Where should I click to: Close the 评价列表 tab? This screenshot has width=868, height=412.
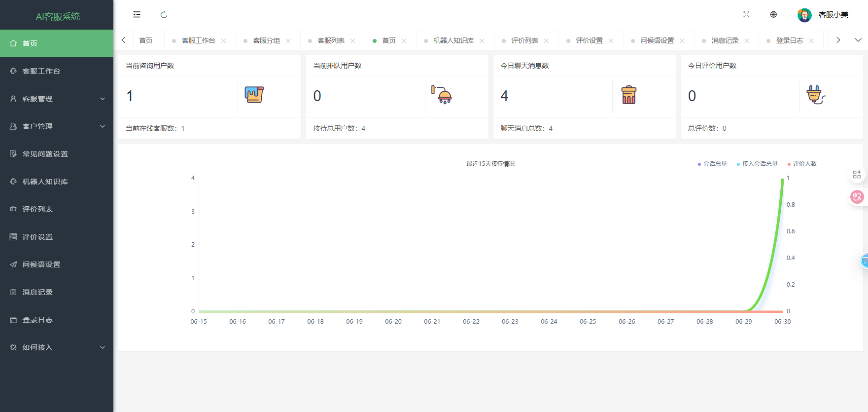coord(547,41)
